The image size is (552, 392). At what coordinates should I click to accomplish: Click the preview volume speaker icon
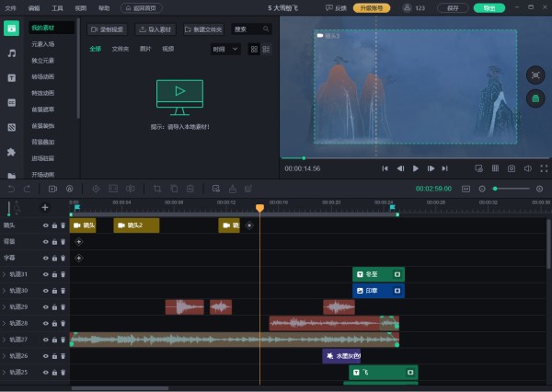[526, 168]
